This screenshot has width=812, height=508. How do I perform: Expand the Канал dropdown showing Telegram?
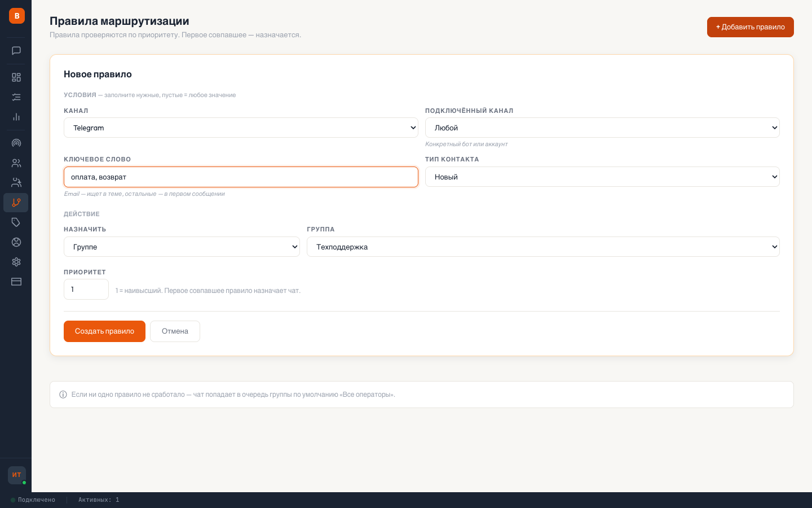[241, 128]
